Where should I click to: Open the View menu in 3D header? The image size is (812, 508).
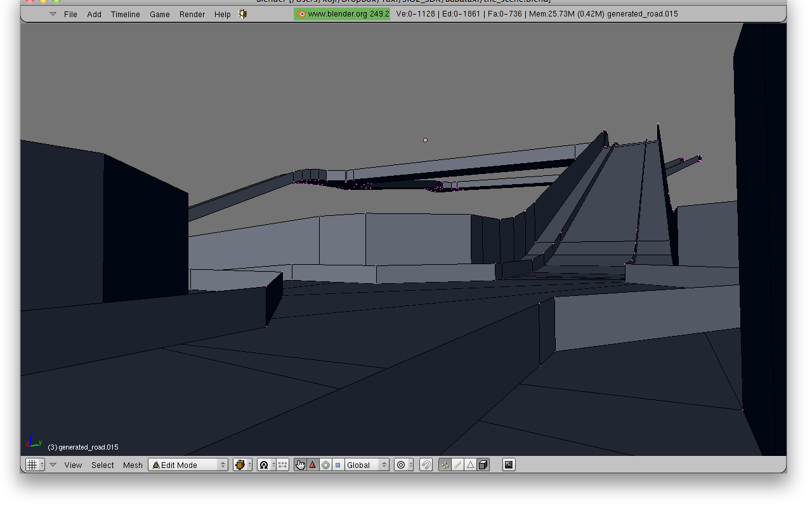tap(73, 465)
